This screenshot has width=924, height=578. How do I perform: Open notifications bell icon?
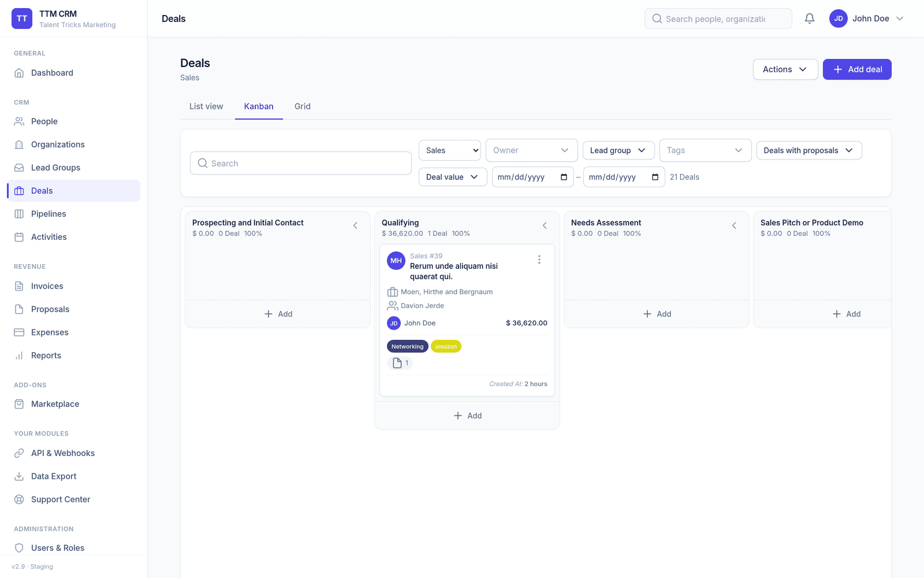(810, 18)
